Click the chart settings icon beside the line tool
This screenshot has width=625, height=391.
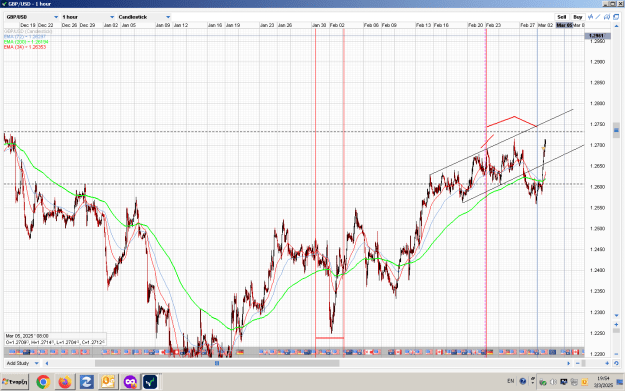coord(607,17)
